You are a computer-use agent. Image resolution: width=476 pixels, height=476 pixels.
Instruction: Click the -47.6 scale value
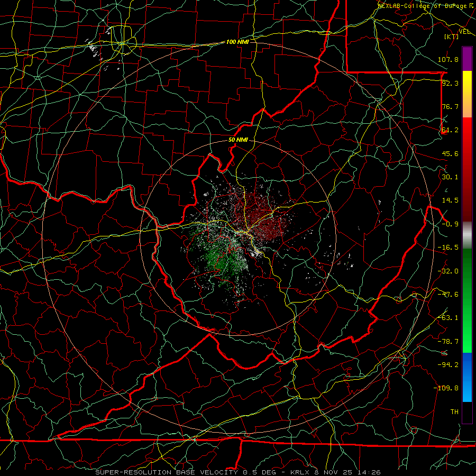click(x=448, y=295)
